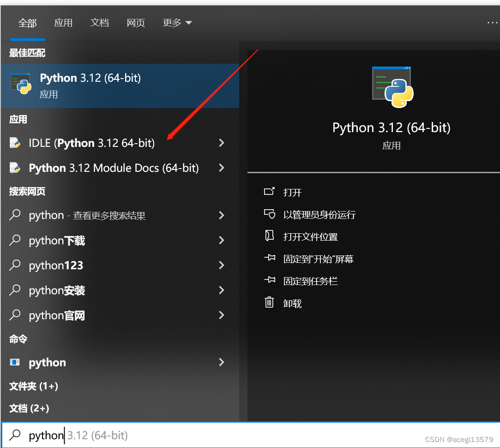This screenshot has width=500, height=448.
Task: Switch to the 应用 tab
Action: point(63,23)
